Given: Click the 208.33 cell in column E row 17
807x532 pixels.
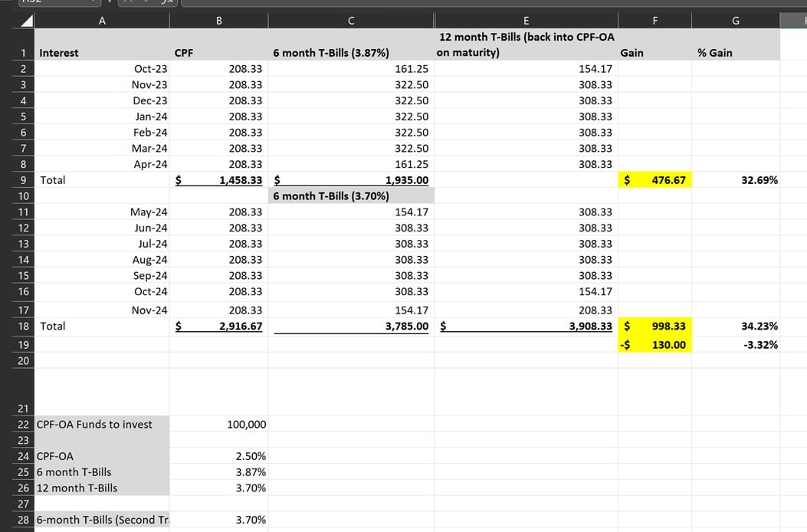Looking at the screenshot, I should tap(526, 310).
